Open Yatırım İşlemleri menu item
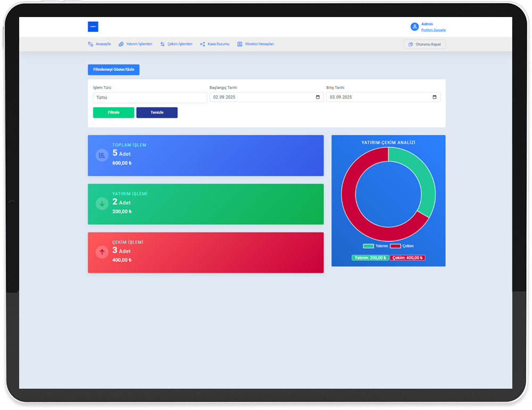 coord(136,44)
